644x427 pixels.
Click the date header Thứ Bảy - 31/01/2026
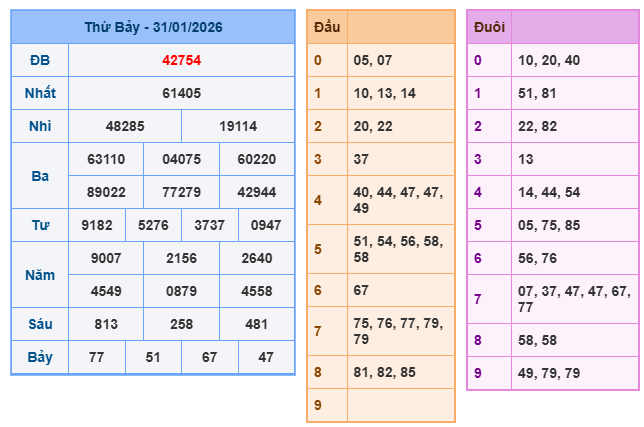click(x=153, y=28)
